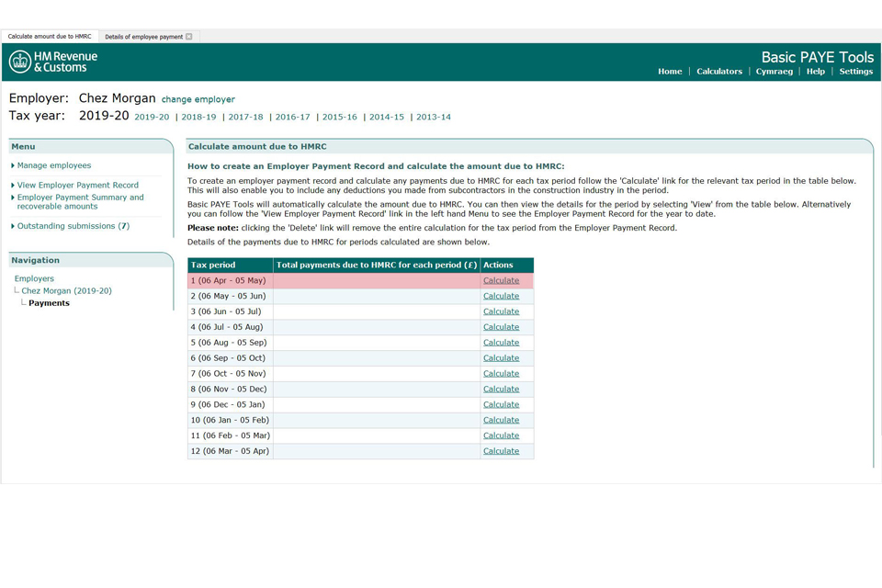
Task: Open the Home menu item
Action: coord(670,72)
